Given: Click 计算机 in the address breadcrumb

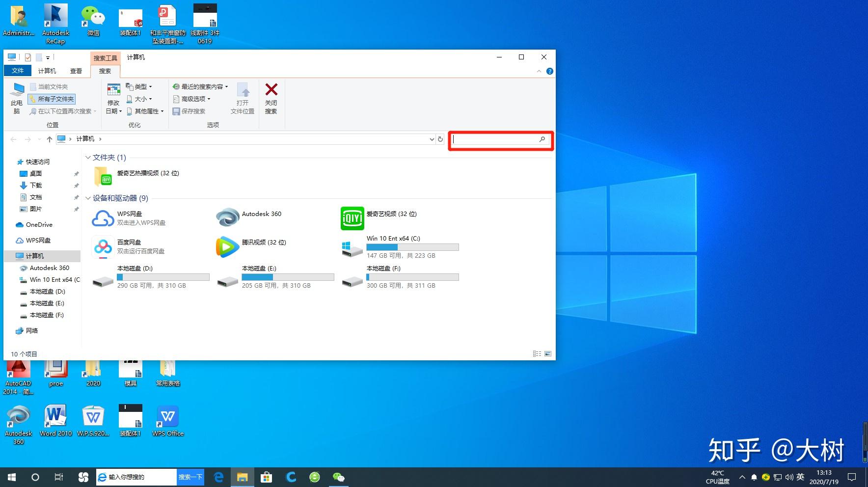Looking at the screenshot, I should tap(85, 139).
